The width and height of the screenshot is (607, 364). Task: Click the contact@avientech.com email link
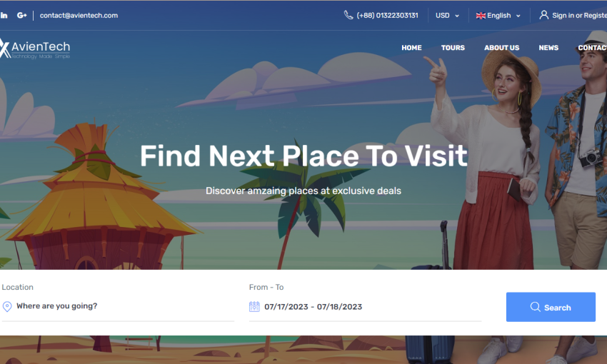point(79,16)
